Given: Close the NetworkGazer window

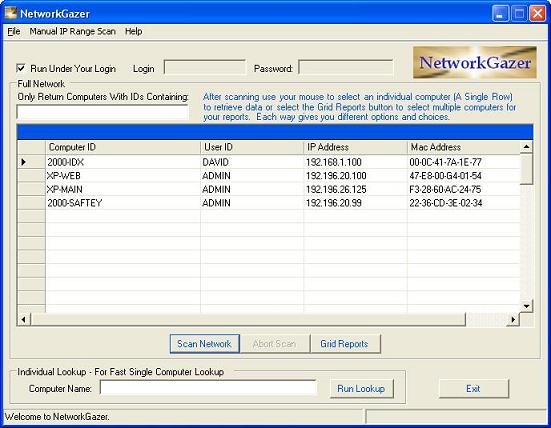Looking at the screenshot, I should [538, 14].
